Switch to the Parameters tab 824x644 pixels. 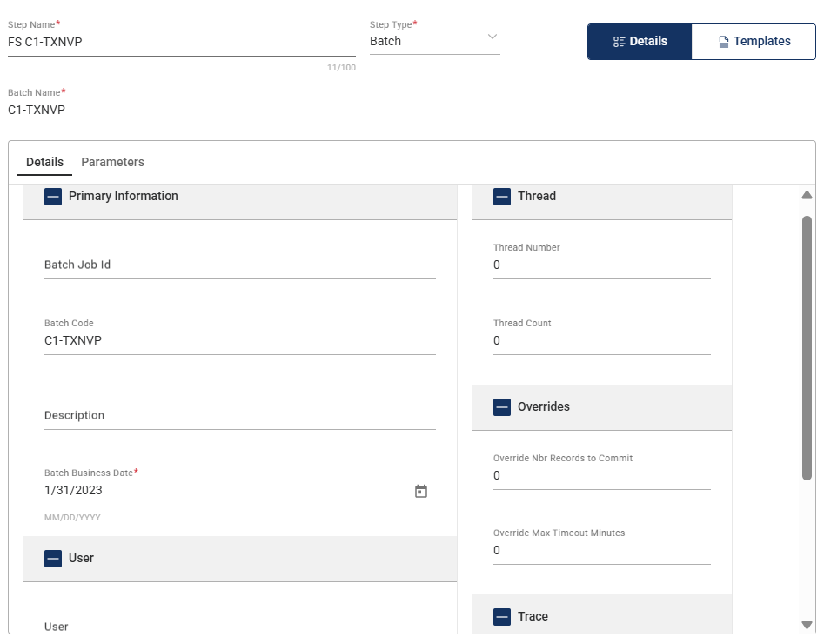(x=112, y=162)
